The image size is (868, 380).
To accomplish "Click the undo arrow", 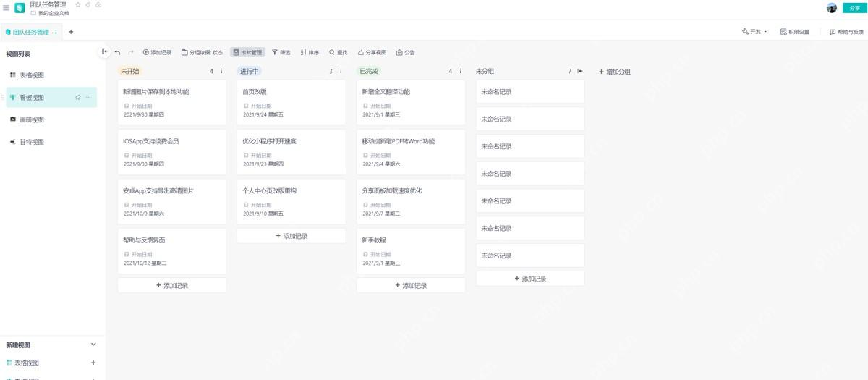I will pyautogui.click(x=118, y=52).
